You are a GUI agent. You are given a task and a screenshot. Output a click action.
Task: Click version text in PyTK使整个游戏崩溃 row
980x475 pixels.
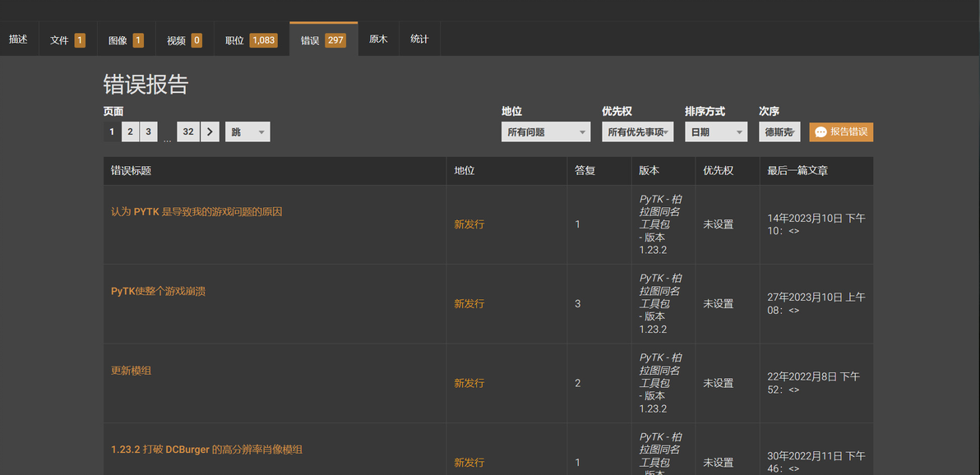click(x=660, y=304)
